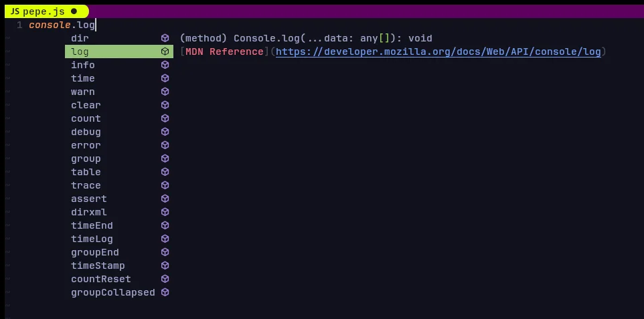Click the method icon next to info

pyautogui.click(x=165, y=65)
